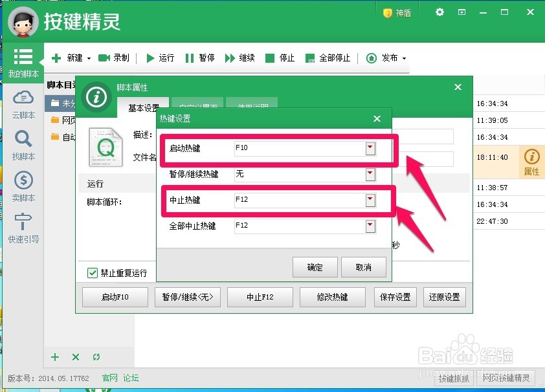Click the 脚本属性 info icon
This screenshot has height=392, width=545.
coord(96,97)
